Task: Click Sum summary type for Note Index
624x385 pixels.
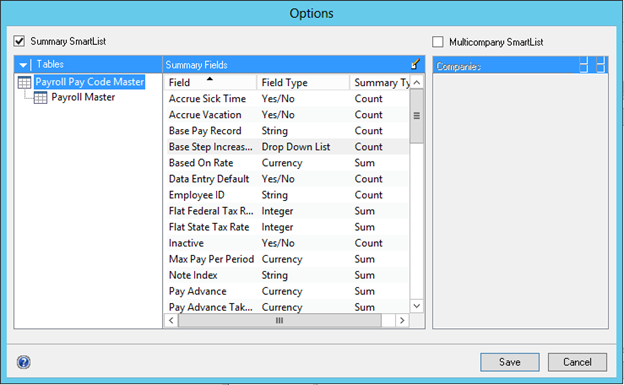Action: point(365,275)
